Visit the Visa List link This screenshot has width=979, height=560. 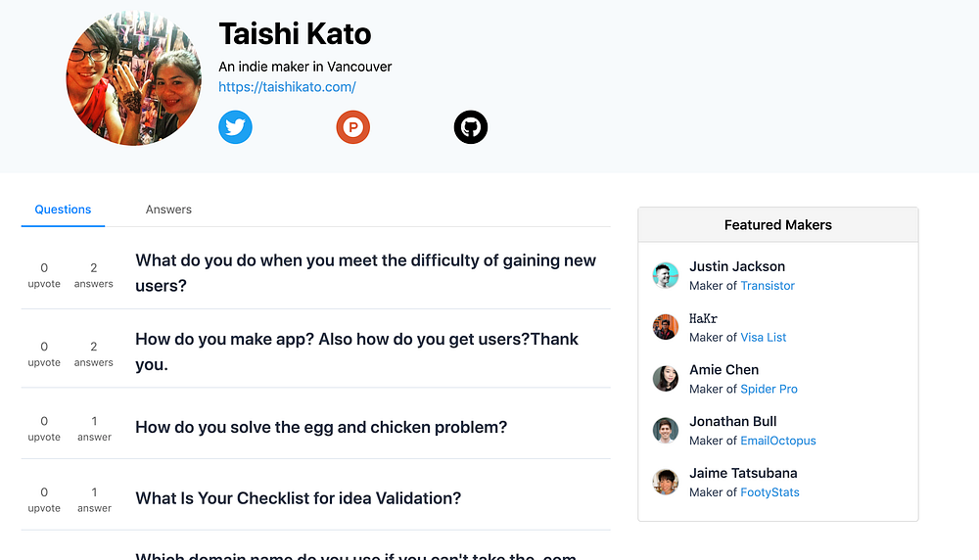pyautogui.click(x=764, y=338)
